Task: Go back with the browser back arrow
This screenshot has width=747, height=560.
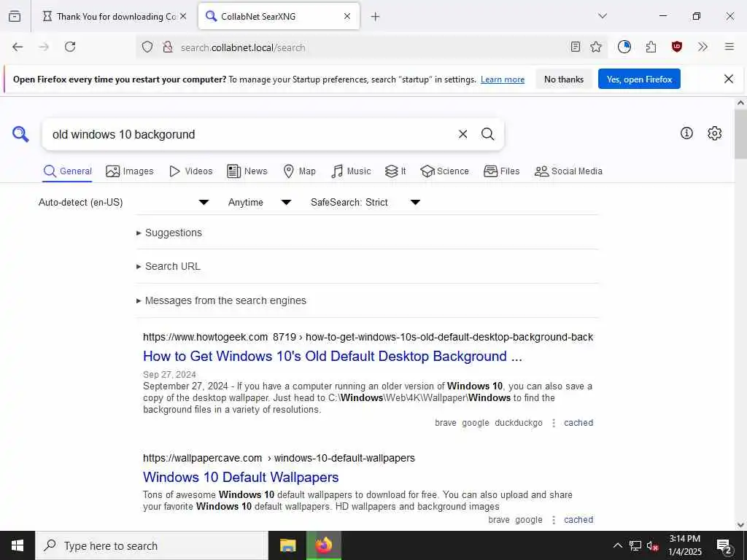Action: [18, 47]
